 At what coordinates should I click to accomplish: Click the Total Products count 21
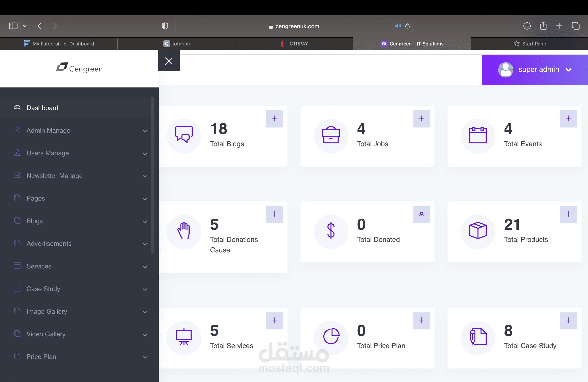tap(512, 224)
